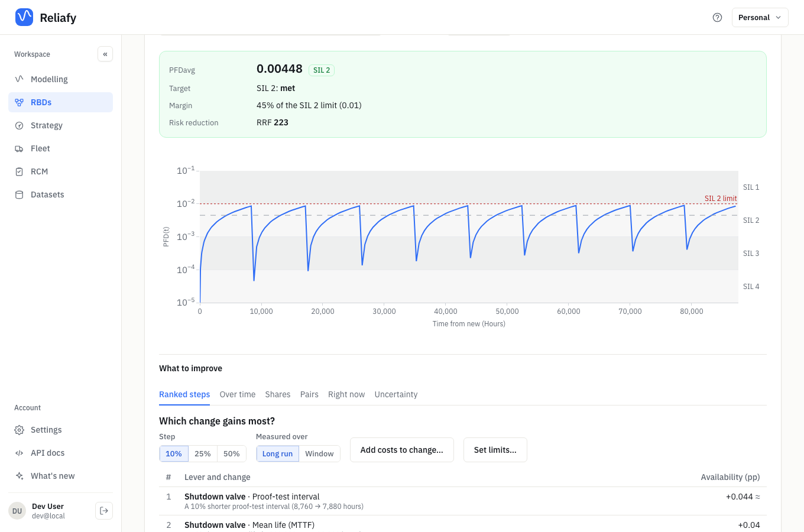Collapse the Workspace sidebar
Viewport: 804px width, 532px height.
(x=105, y=54)
